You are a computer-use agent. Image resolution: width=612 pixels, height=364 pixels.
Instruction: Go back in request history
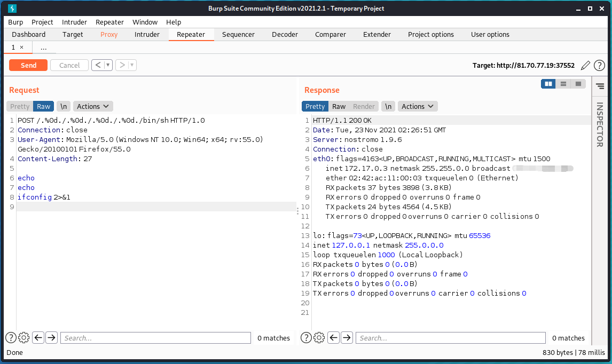click(98, 65)
